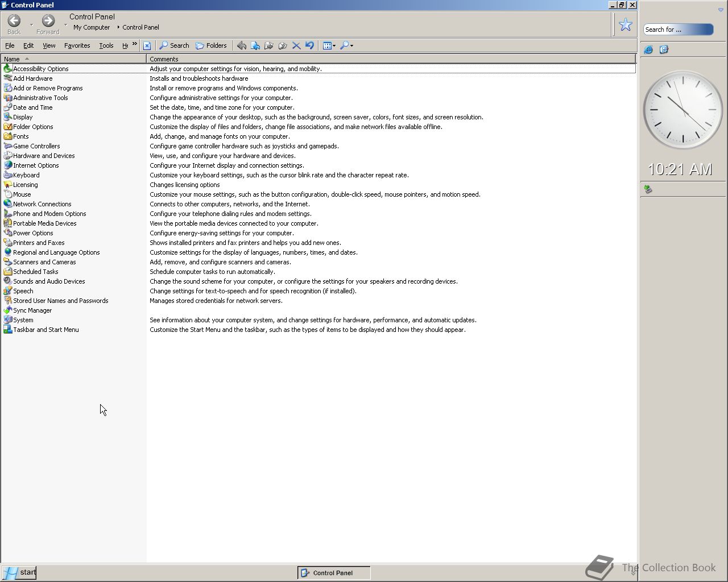This screenshot has height=582, width=728.
Task: Open the magnifier search dropdown arrow
Action: [352, 45]
